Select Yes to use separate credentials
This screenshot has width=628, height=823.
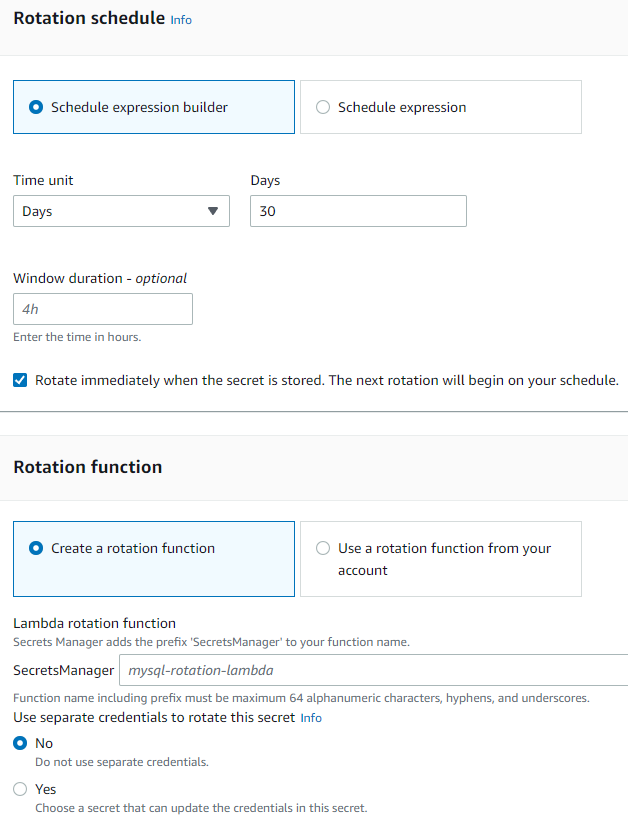20,789
